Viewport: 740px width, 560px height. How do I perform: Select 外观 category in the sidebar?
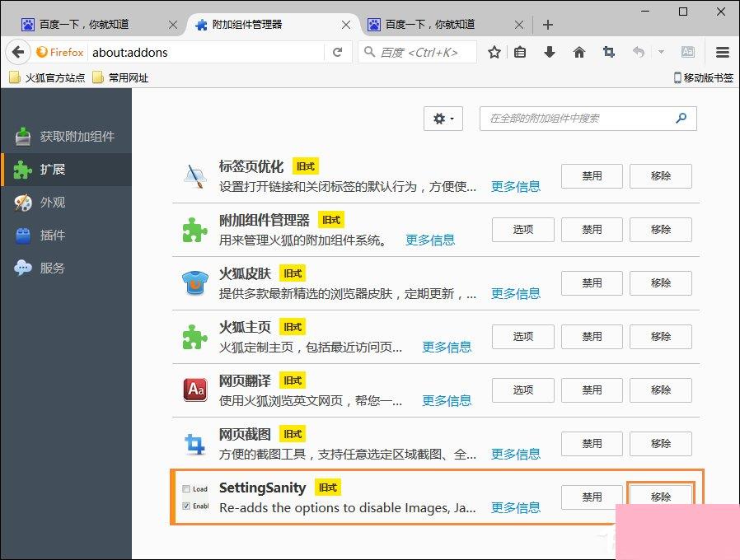pos(66,203)
